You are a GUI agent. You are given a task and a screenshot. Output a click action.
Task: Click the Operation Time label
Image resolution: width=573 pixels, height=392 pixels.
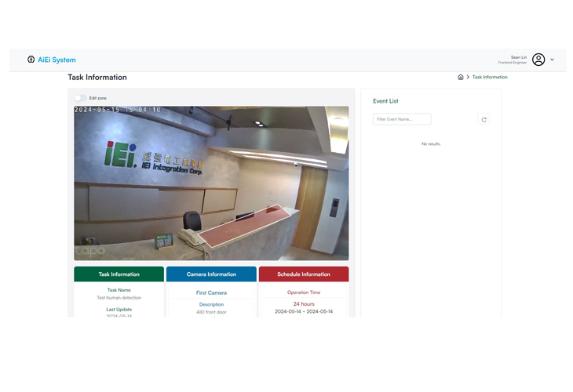point(304,292)
